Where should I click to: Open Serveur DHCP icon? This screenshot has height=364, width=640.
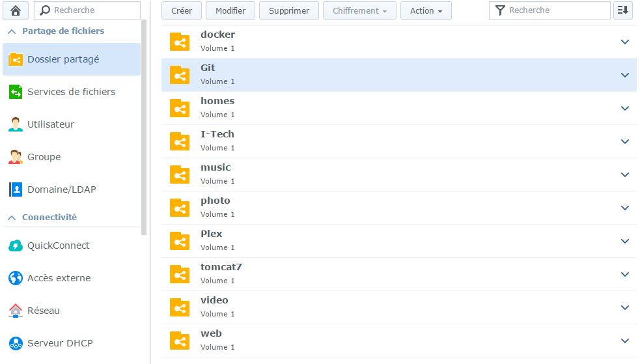point(16,343)
